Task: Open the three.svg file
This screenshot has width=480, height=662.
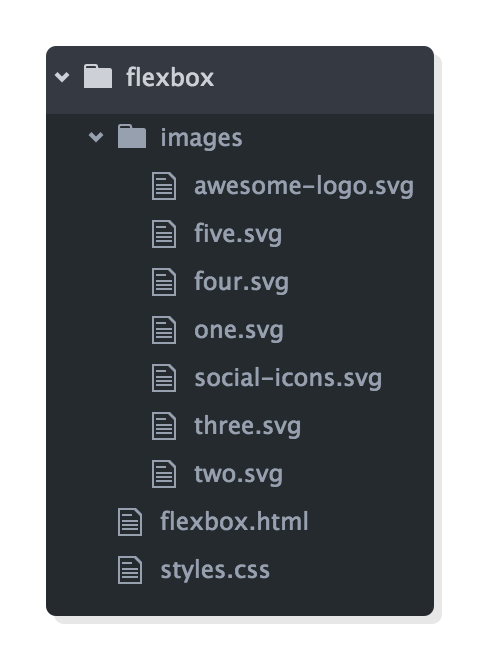Action: click(x=247, y=426)
